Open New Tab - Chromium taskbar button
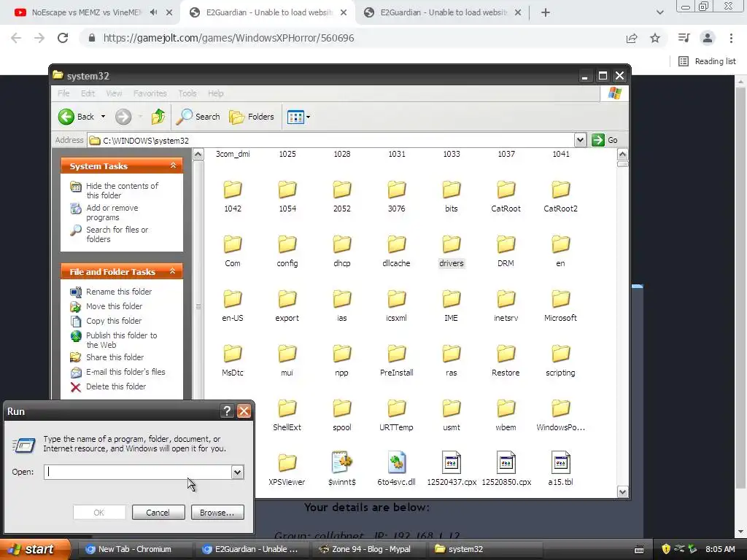The width and height of the screenshot is (747, 560). [135, 549]
